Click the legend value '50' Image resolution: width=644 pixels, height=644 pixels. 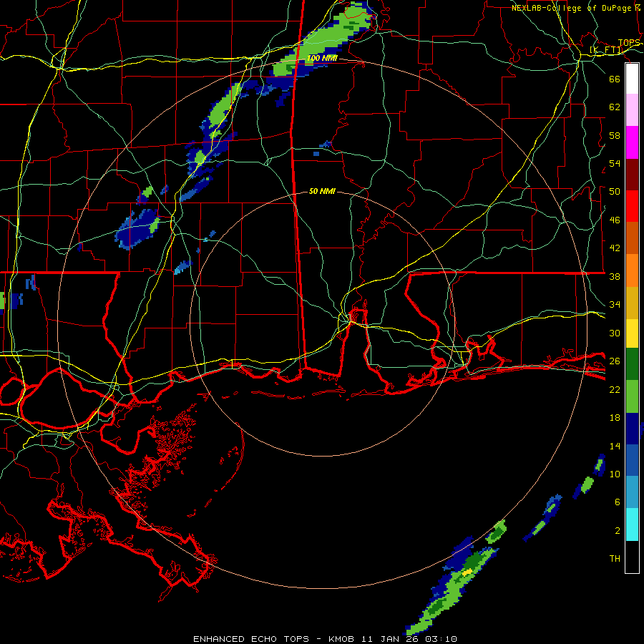click(x=615, y=191)
